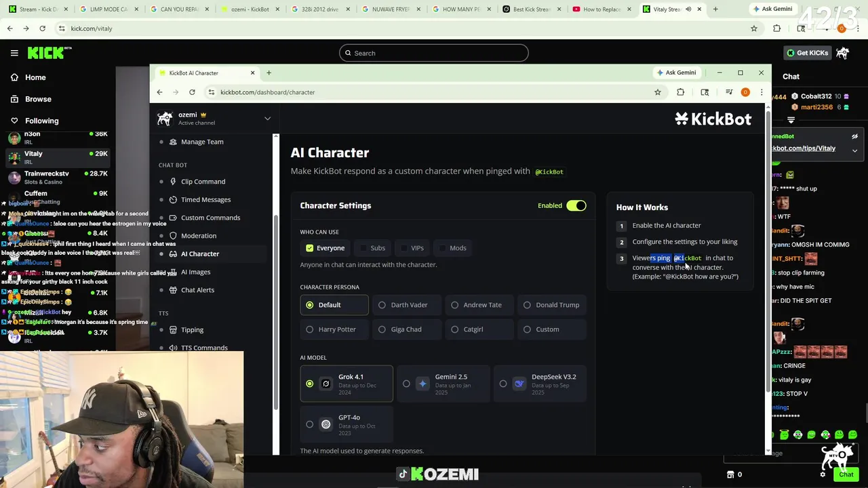Switch to How to Replace YouTube tab
The image size is (868, 488).
(x=601, y=9)
